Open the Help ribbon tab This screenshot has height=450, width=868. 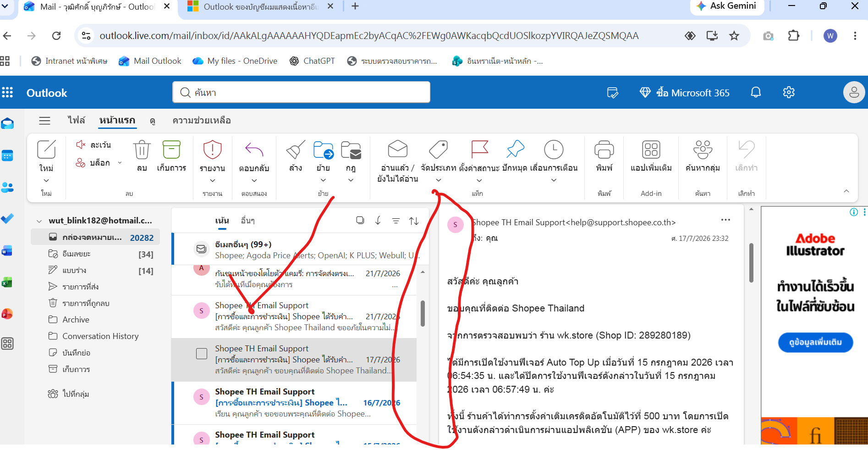[202, 120]
